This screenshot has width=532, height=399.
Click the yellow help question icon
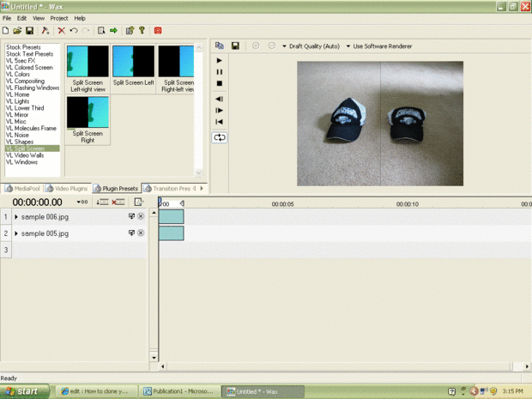(x=142, y=31)
